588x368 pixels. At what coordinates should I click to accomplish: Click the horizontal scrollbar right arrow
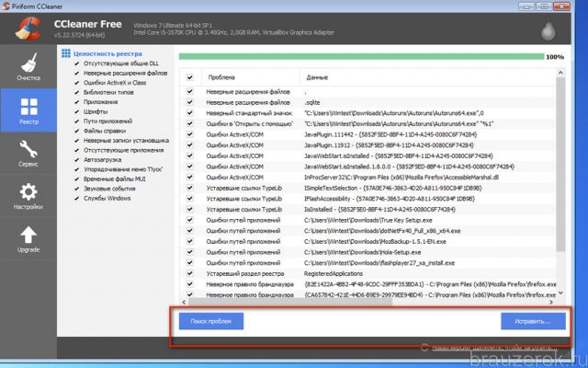[x=551, y=302]
